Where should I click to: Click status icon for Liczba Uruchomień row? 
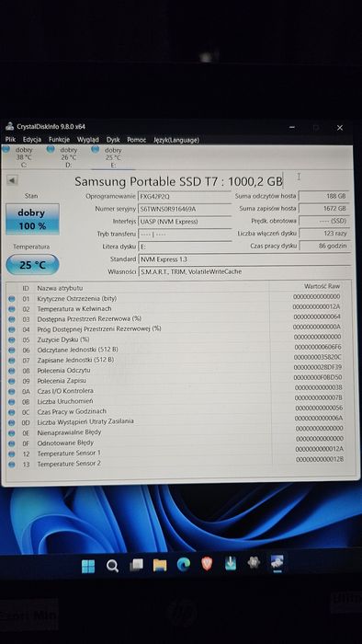[x=11, y=402]
